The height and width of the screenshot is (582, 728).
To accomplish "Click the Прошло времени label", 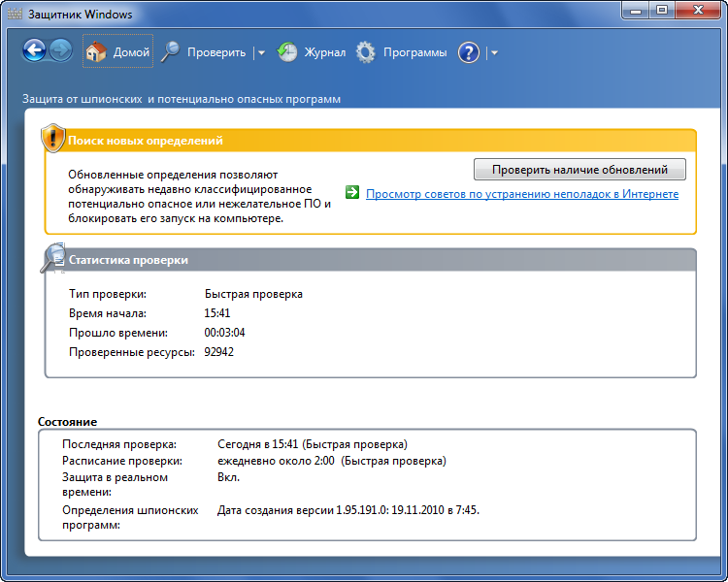I will coord(118,333).
